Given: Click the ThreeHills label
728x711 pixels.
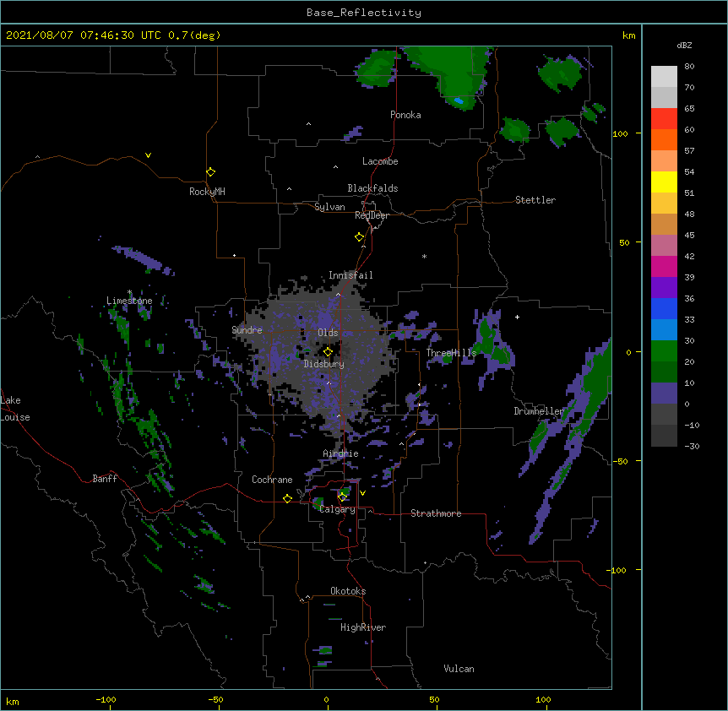Looking at the screenshot, I should click(x=451, y=353).
